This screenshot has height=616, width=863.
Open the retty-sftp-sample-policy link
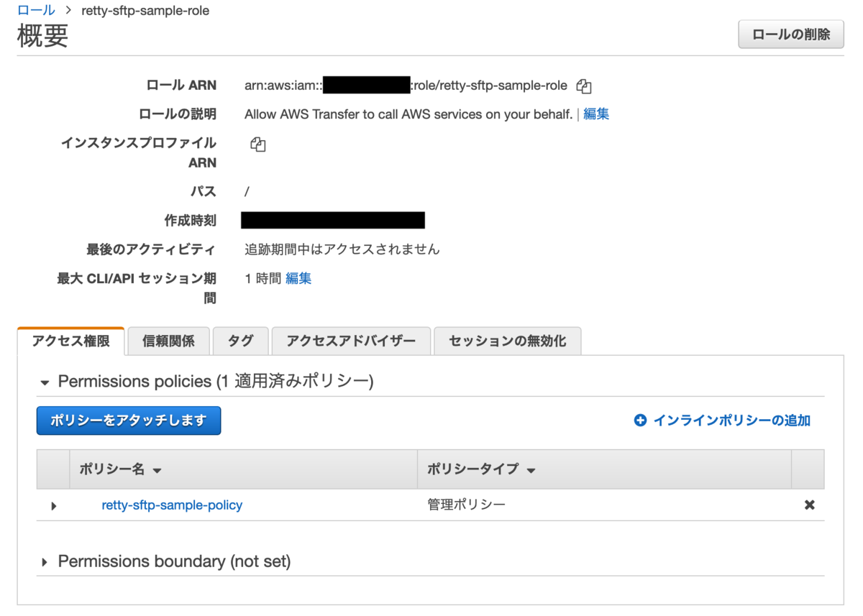[172, 505]
